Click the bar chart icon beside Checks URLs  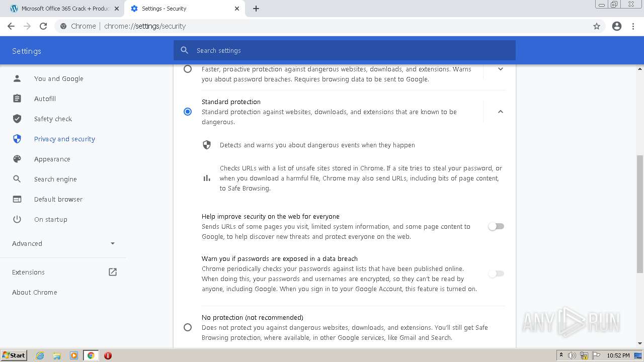207,178
